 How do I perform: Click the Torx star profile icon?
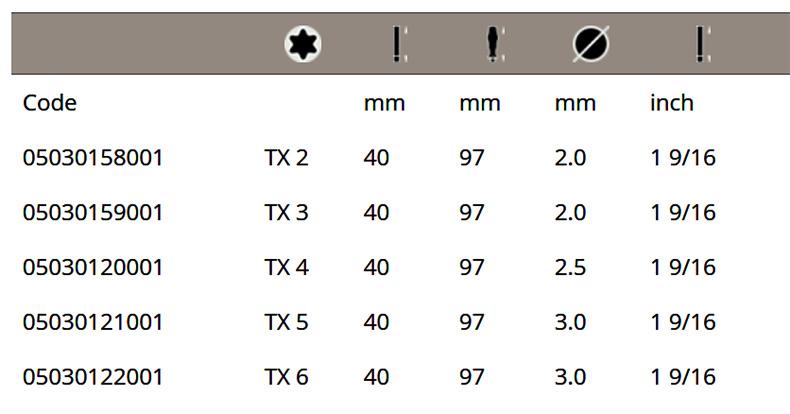(x=298, y=44)
